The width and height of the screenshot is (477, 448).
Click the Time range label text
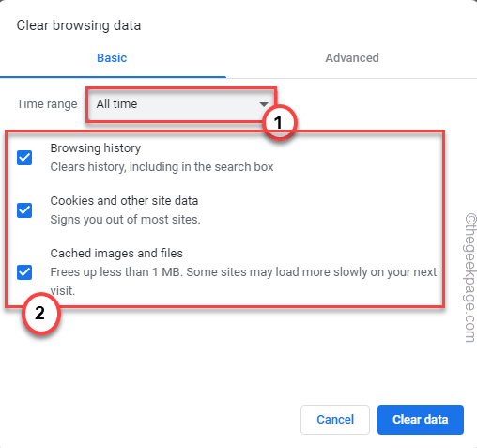coord(47,104)
